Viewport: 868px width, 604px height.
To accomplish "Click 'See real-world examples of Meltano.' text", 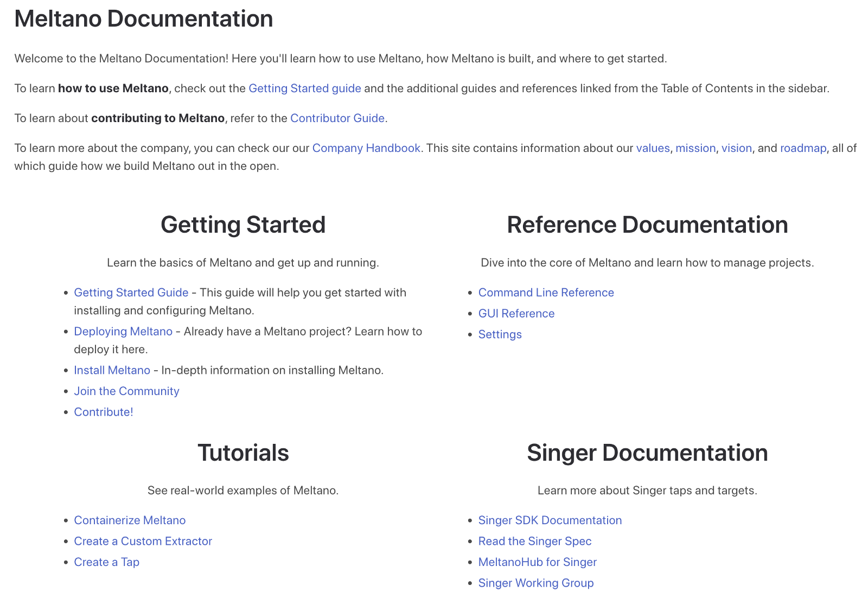I will pos(243,491).
